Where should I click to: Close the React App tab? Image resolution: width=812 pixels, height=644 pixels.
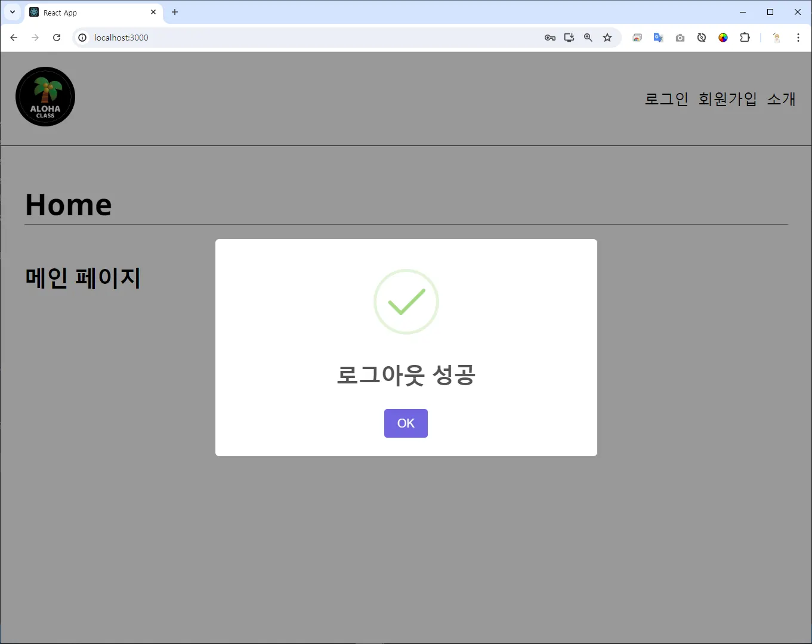(x=153, y=12)
